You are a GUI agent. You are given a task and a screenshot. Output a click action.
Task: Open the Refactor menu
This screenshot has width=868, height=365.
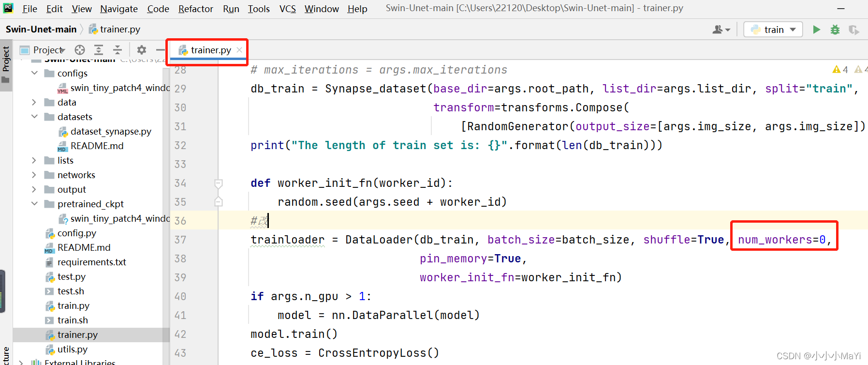195,9
